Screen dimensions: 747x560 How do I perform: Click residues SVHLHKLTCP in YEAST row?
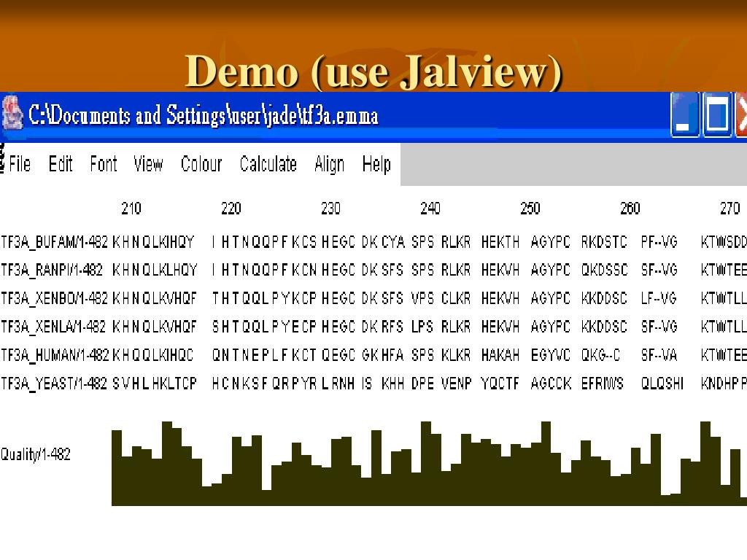155,384
